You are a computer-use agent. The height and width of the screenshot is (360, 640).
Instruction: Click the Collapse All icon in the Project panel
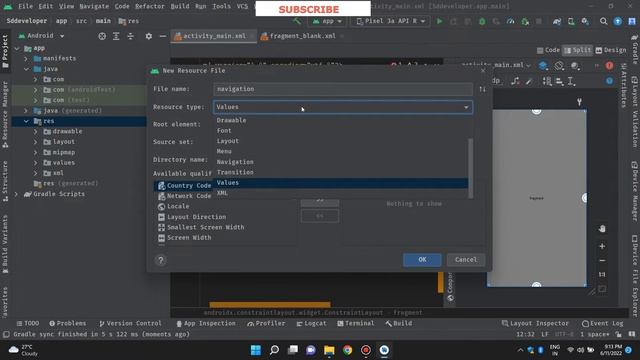coord(131,36)
